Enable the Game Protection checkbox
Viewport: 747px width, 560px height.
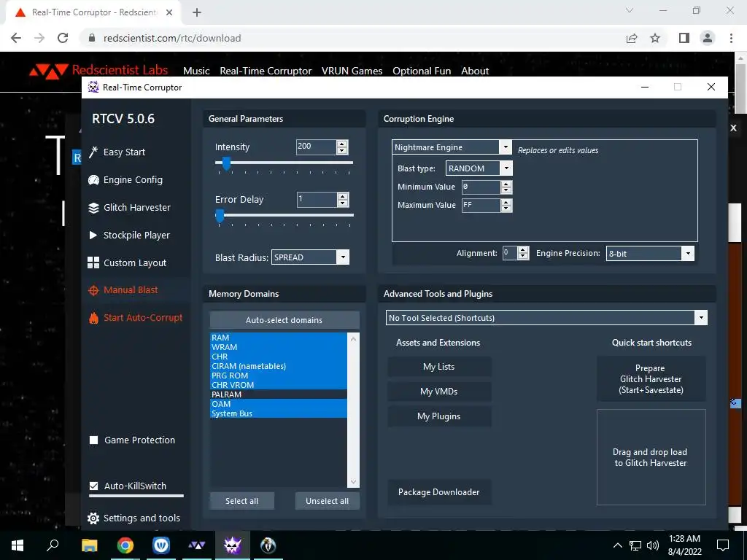(x=94, y=440)
